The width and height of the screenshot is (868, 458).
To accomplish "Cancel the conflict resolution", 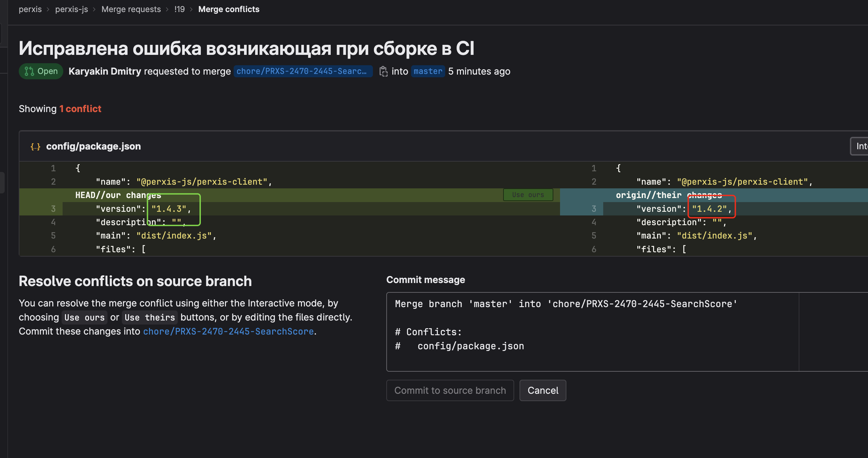I will [543, 390].
